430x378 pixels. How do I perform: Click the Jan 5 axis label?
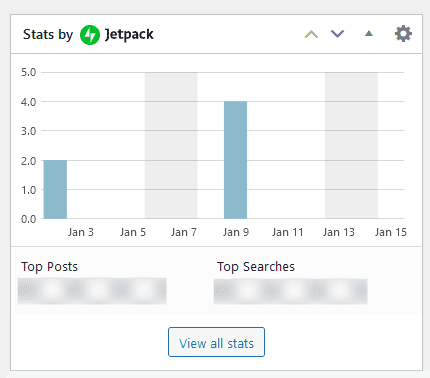pyautogui.click(x=133, y=232)
